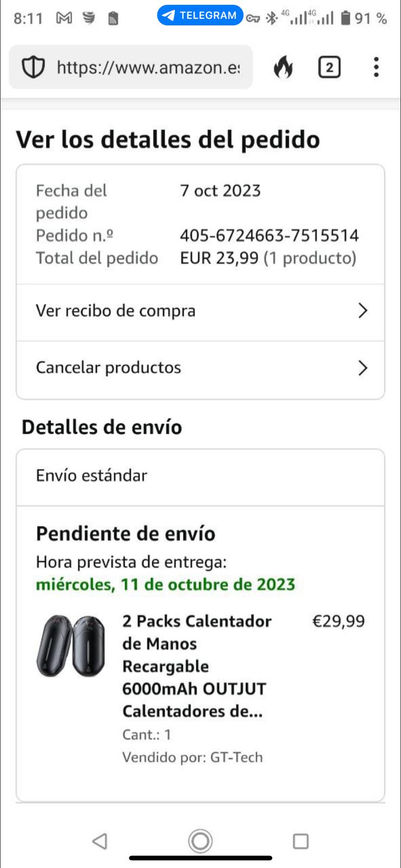Tap the Android home navigation button

pyautogui.click(x=200, y=841)
